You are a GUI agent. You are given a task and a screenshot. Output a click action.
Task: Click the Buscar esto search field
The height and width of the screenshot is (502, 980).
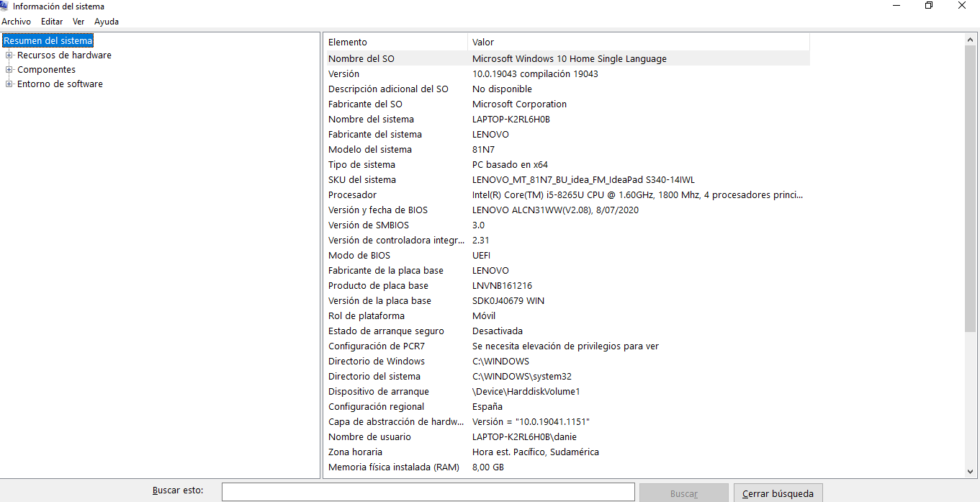428,492
